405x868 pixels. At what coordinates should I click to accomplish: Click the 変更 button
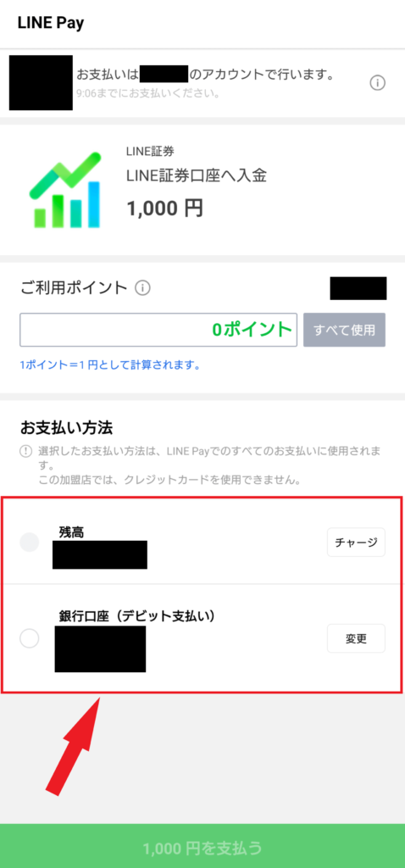357,638
